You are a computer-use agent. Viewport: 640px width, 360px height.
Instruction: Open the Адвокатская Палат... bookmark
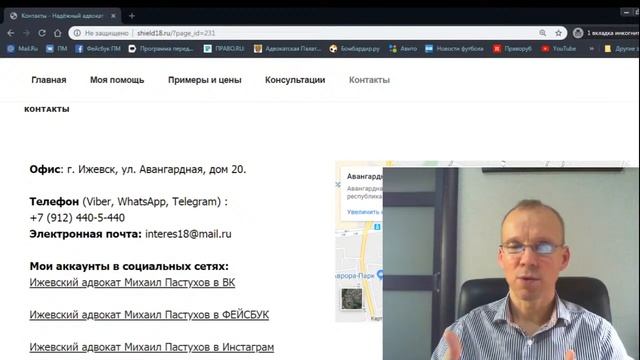pyautogui.click(x=287, y=49)
